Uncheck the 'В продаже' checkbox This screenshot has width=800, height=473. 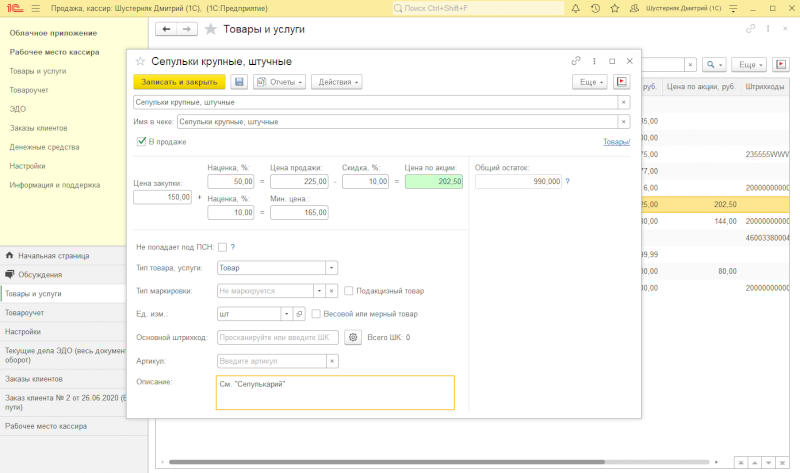point(141,141)
